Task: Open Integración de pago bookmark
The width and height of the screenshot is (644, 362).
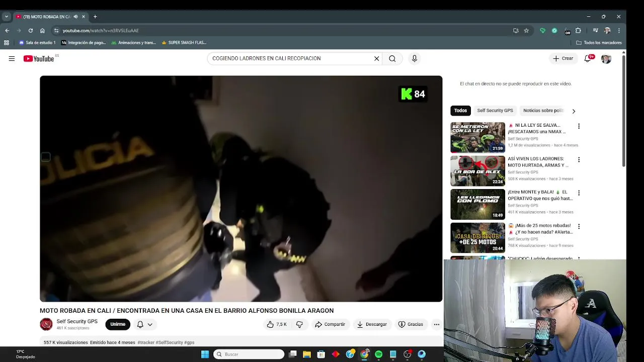Action: click(84, 43)
